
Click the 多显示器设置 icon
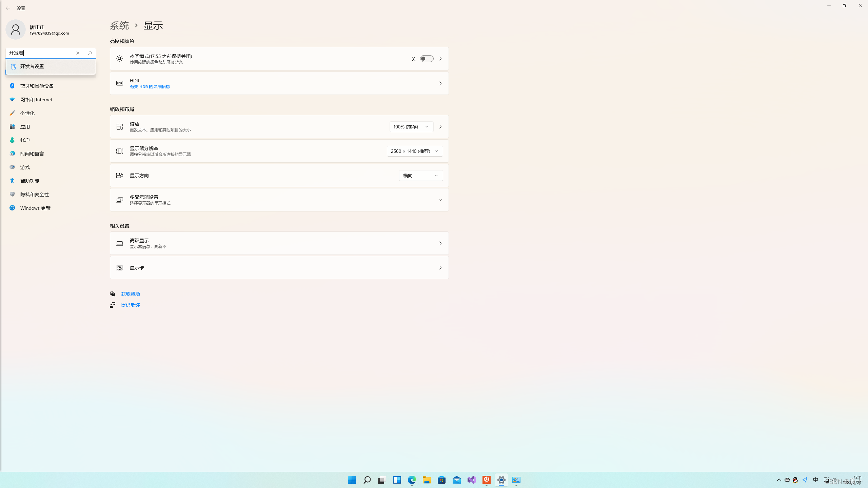120,200
